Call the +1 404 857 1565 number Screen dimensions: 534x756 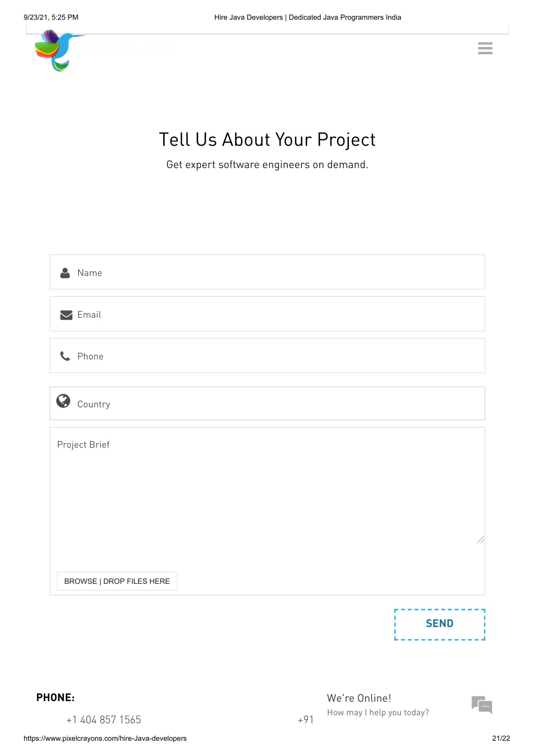pyautogui.click(x=104, y=719)
